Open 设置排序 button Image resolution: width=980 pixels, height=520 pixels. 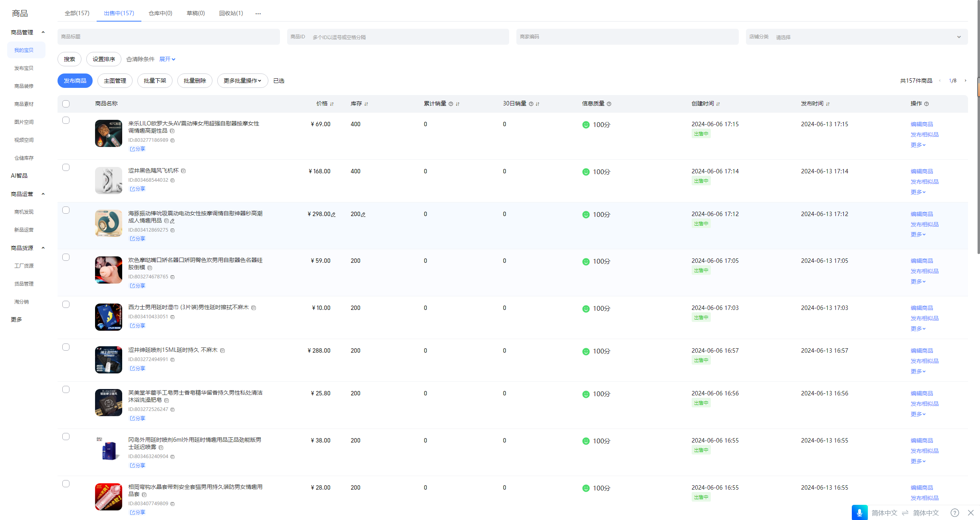click(104, 59)
